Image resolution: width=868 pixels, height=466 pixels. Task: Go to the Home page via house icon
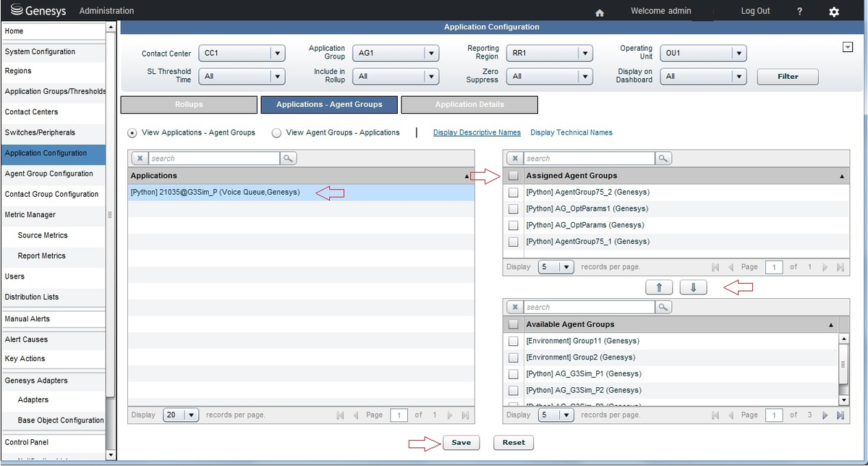click(x=600, y=12)
